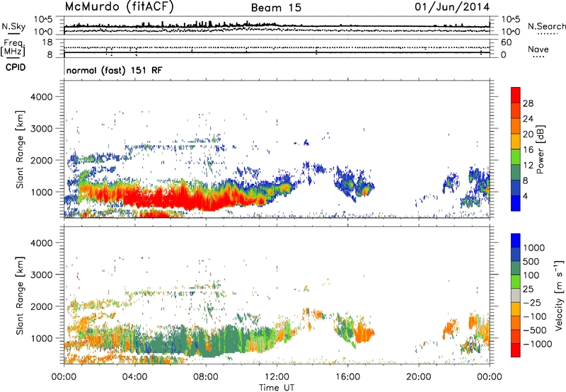Pick the yellow 16–20 dB Power colorbar segment
566x392 pixels.
coord(516,142)
